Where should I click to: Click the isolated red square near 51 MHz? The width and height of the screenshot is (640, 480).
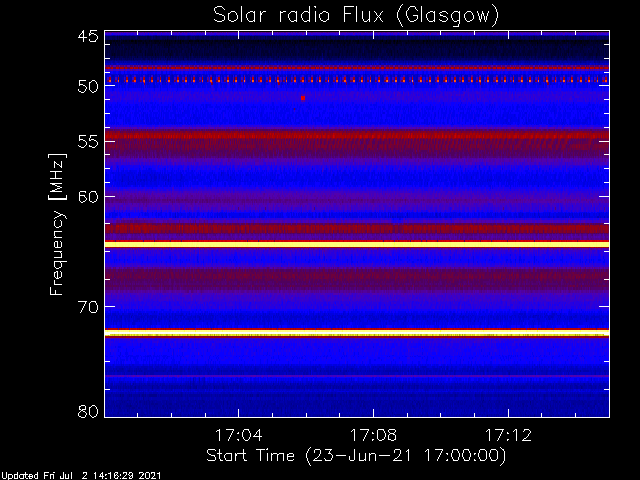tap(303, 98)
